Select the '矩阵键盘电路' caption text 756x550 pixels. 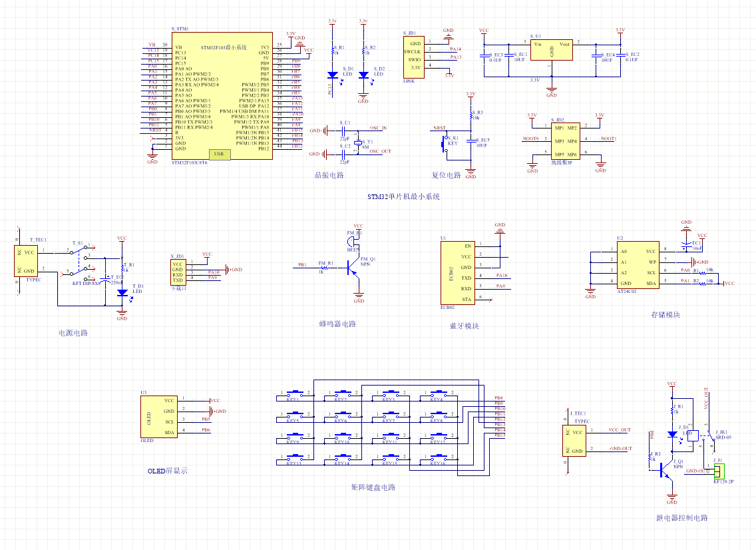[x=373, y=487]
